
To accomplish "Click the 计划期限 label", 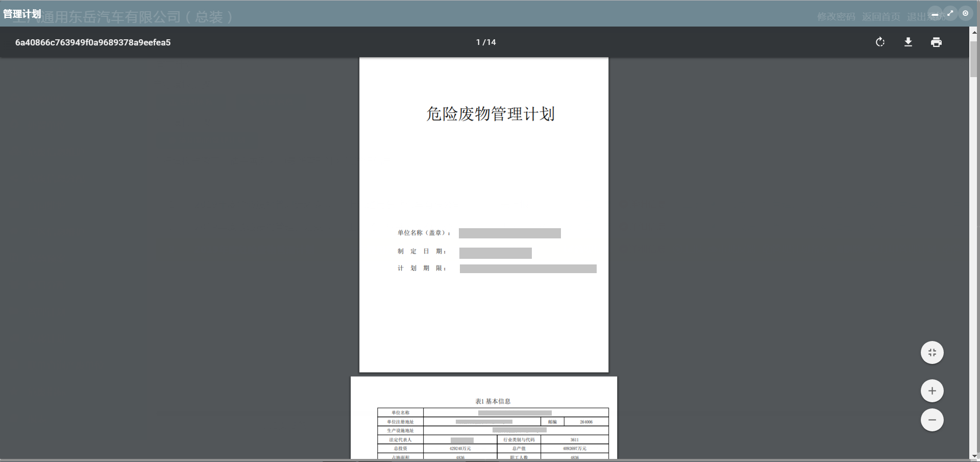I will click(422, 268).
